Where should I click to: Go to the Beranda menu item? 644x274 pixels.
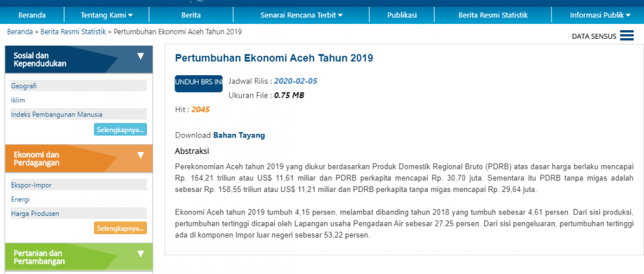32,15
